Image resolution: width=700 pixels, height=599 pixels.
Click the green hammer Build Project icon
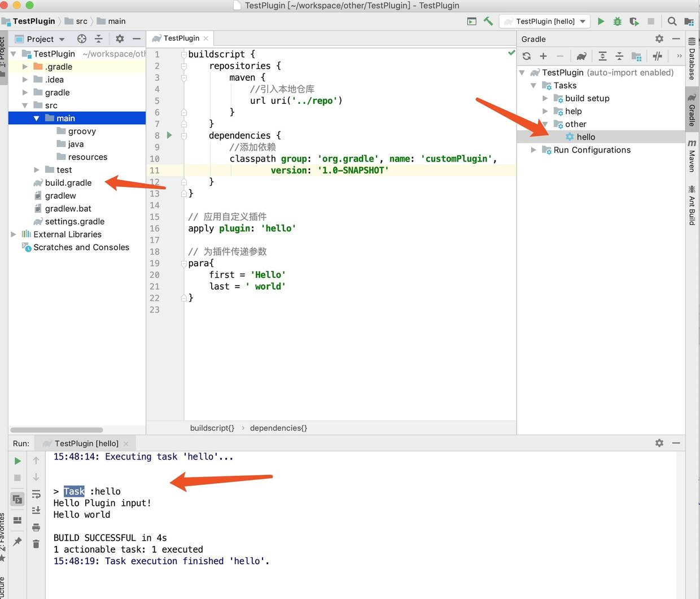click(x=488, y=21)
